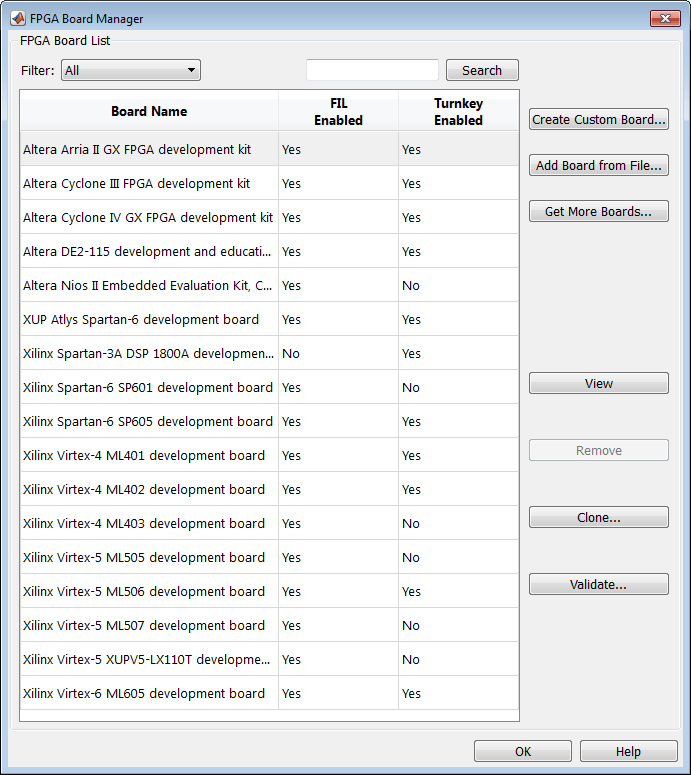Screen dimensions: 691x775
Task: Open Help for the board manager
Action: coord(628,752)
